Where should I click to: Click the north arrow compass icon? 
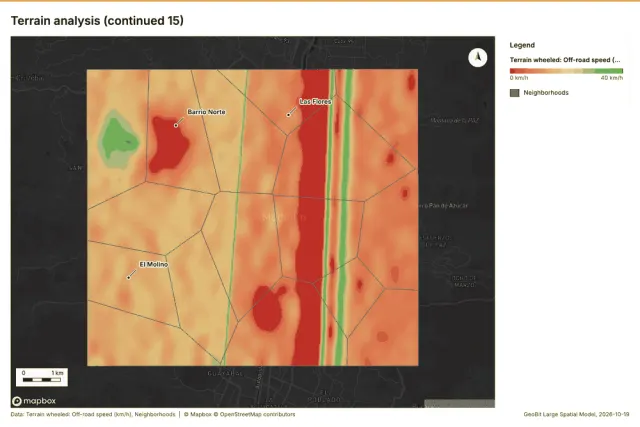pyautogui.click(x=478, y=57)
